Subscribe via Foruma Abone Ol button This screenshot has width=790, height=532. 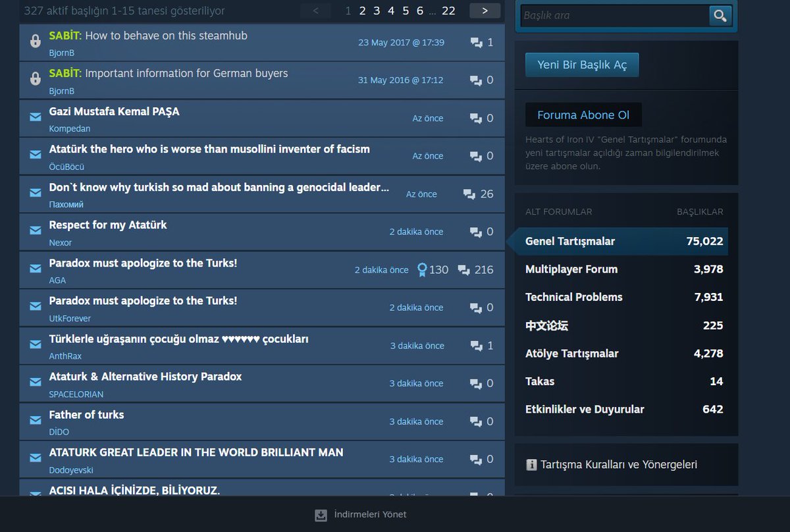pos(583,115)
